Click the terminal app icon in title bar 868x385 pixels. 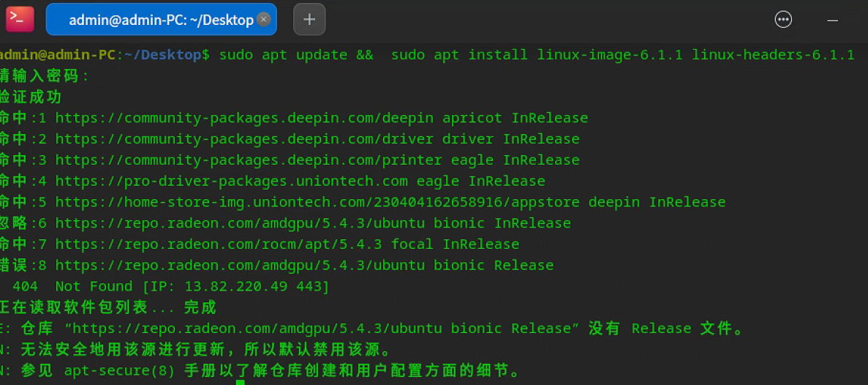click(20, 19)
